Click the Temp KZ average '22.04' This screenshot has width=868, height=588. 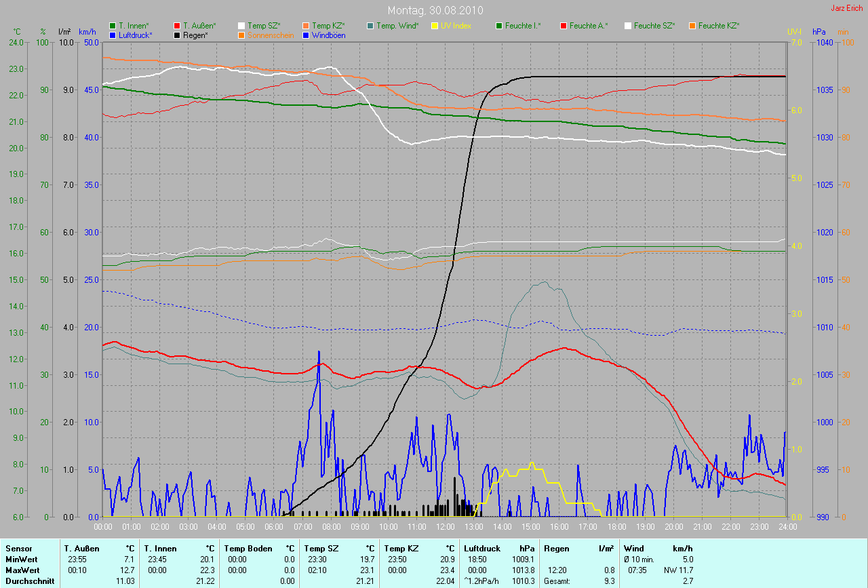coord(444,581)
